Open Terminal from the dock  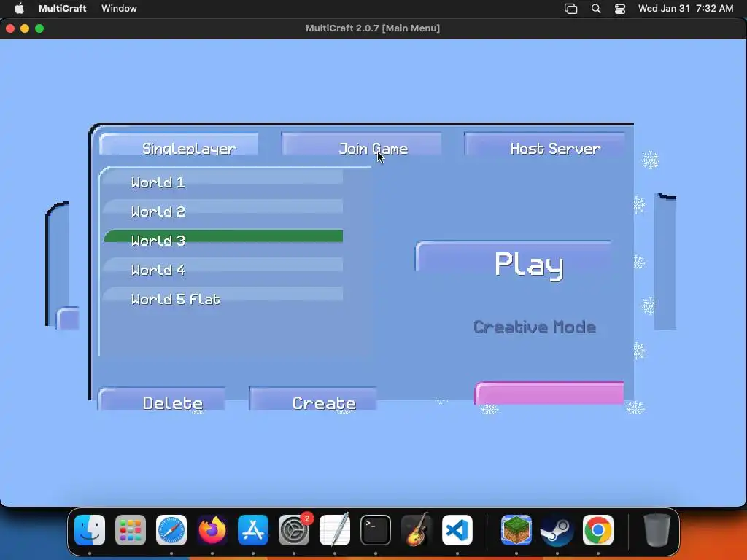coord(376,530)
